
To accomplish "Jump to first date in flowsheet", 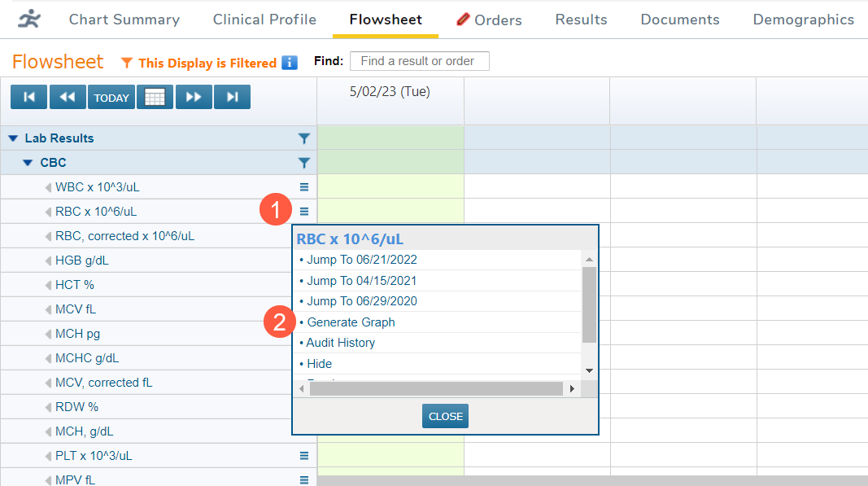I will point(29,98).
